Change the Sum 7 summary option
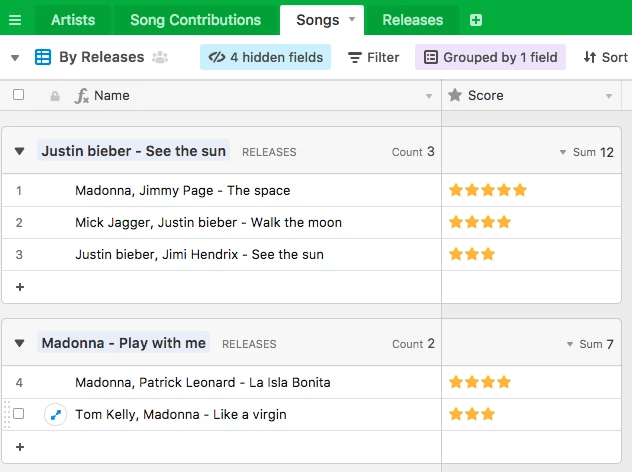 pyautogui.click(x=590, y=344)
